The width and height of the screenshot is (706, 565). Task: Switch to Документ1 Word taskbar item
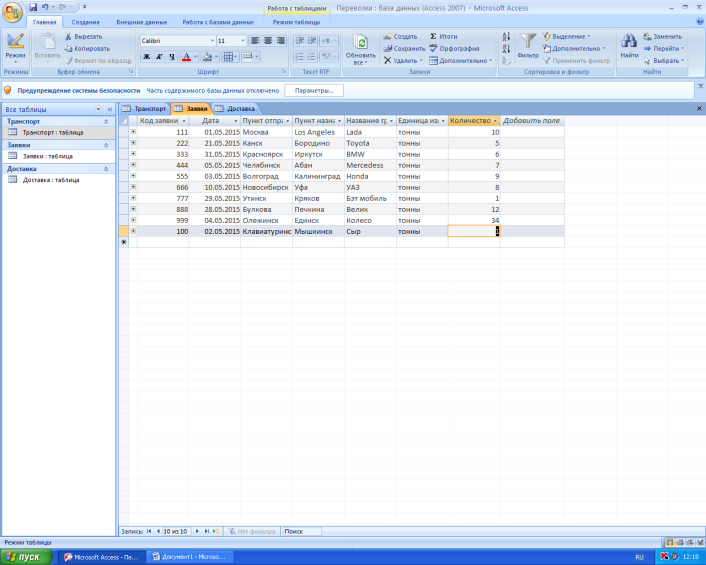[x=190, y=557]
